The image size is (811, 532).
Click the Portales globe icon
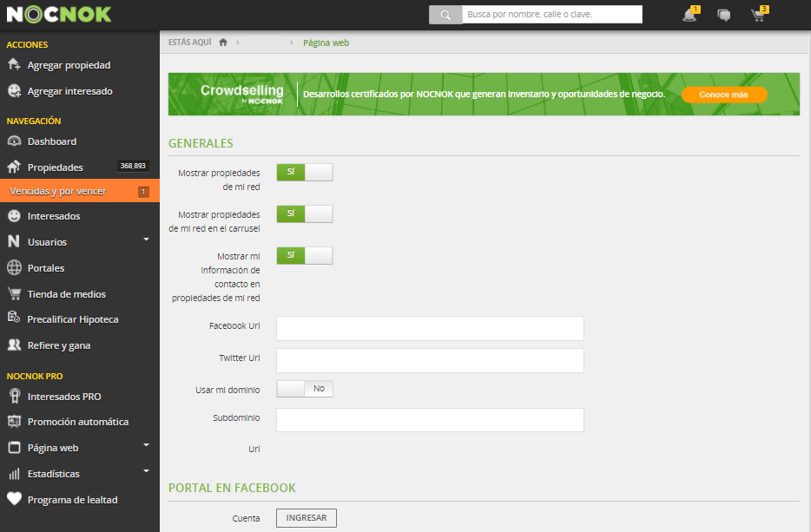[x=14, y=267]
